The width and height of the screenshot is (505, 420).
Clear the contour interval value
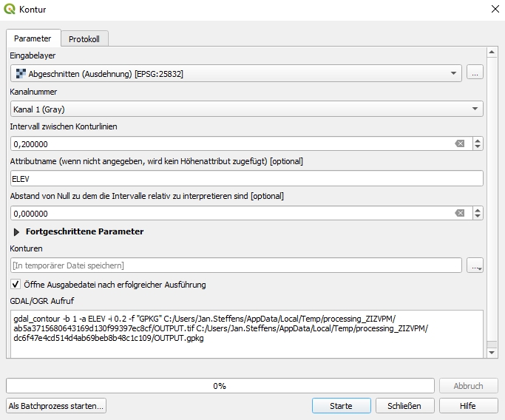click(460, 143)
